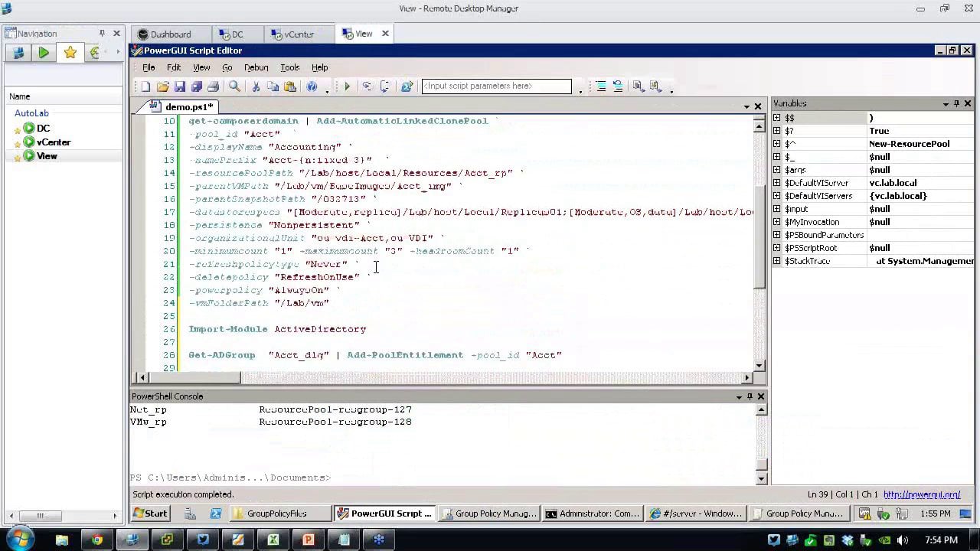This screenshot has height=551, width=980.
Task: Click the indent lines toolbar icon
Action: [601, 86]
